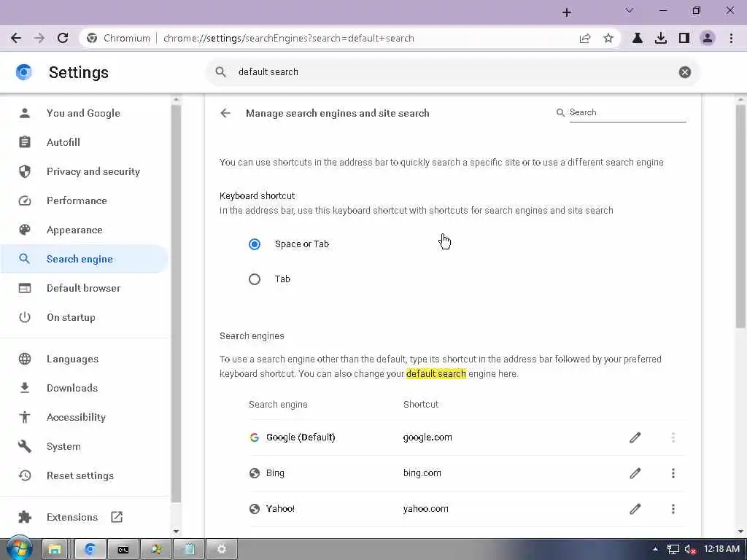The width and height of the screenshot is (747, 560).
Task: Select the Tab only shortcut option
Action: [255, 279]
